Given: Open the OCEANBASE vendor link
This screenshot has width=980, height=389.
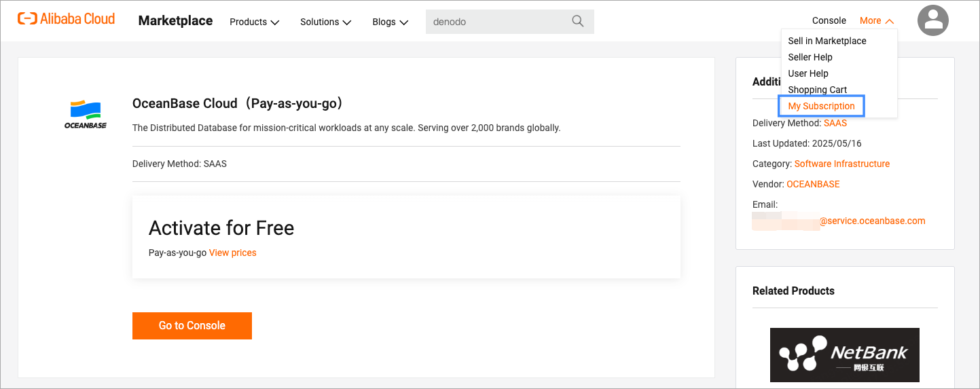Looking at the screenshot, I should [813, 184].
